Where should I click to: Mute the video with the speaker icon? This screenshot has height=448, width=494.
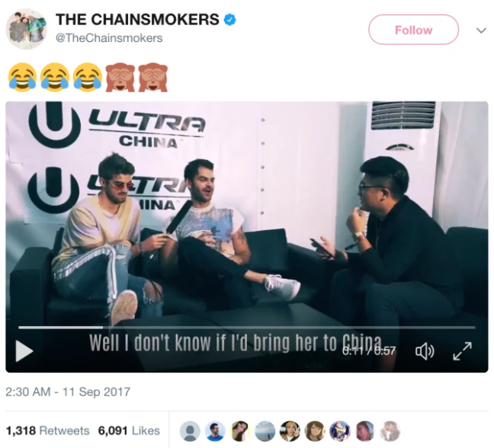pyautogui.click(x=425, y=351)
